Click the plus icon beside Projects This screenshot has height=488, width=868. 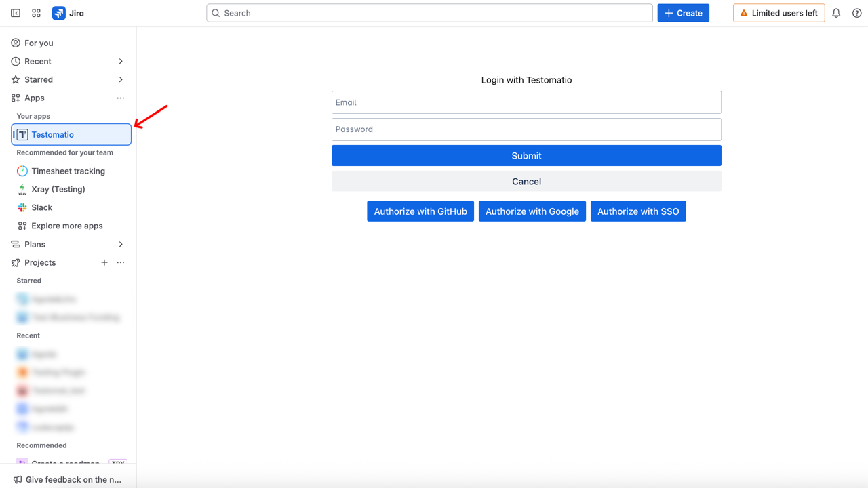104,262
